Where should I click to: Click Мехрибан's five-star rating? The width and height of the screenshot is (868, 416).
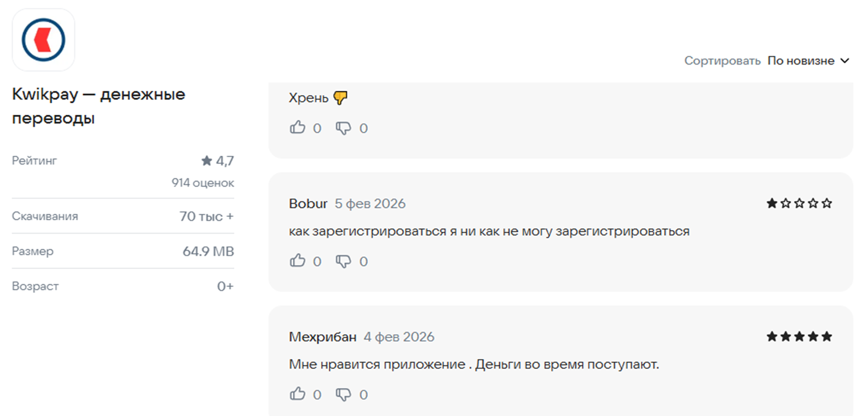click(799, 337)
